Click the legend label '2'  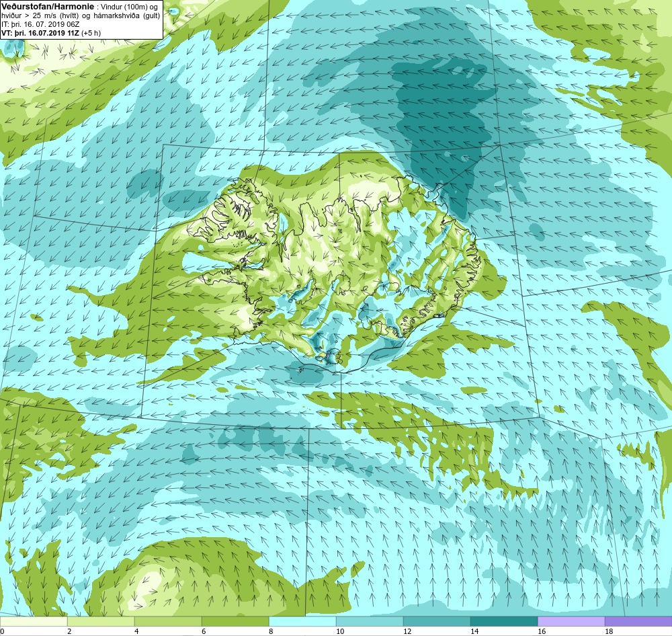coord(69,631)
